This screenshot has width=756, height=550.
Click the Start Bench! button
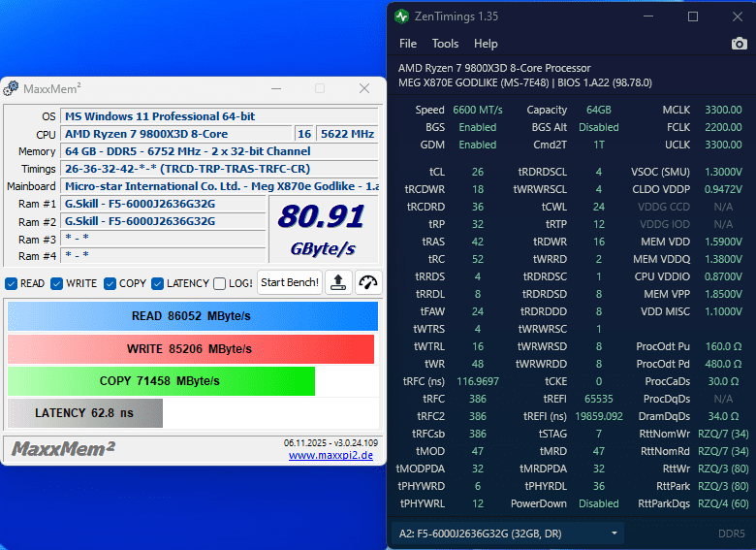point(290,282)
